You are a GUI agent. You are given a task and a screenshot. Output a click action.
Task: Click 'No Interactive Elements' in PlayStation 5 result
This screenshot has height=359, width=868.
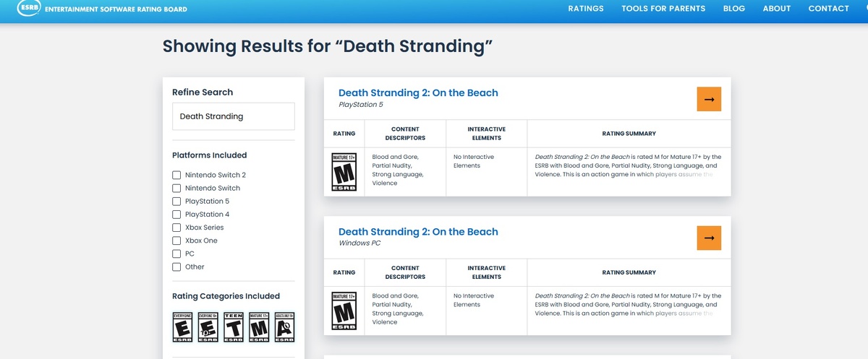(x=474, y=161)
